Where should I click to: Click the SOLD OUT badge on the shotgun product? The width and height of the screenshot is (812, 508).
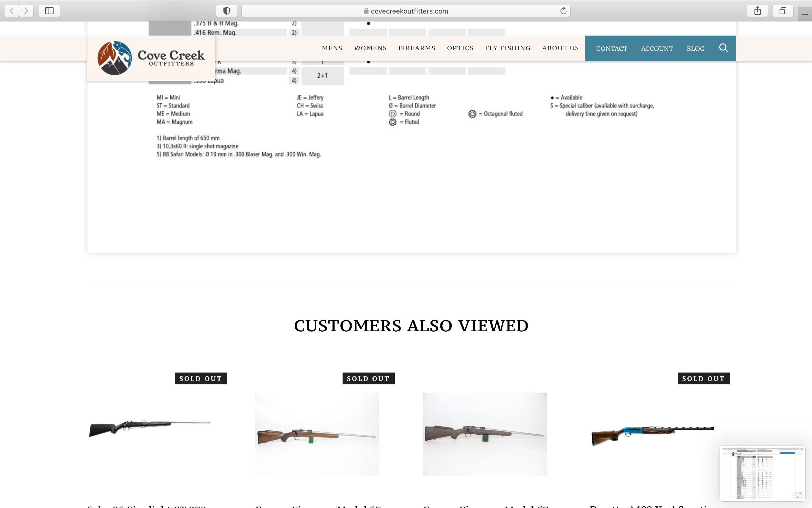pyautogui.click(x=704, y=378)
